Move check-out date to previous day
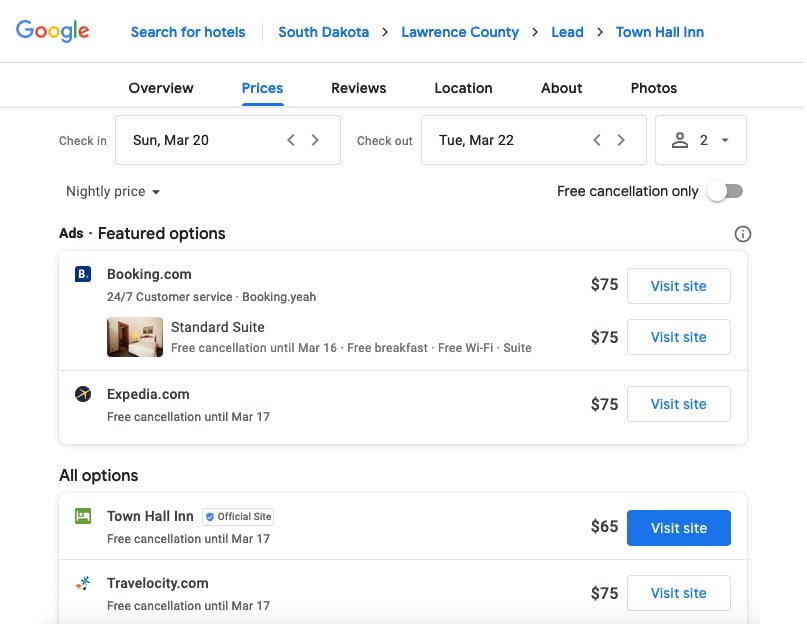Image resolution: width=807 pixels, height=624 pixels. tap(597, 140)
